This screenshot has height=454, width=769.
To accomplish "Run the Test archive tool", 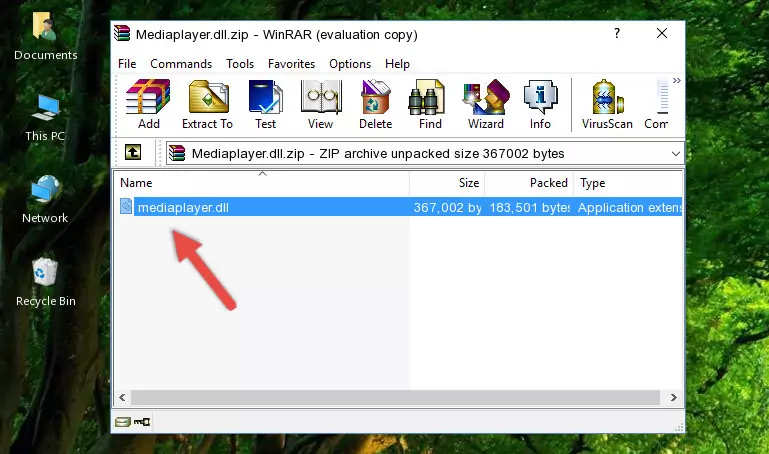I will coord(265,104).
